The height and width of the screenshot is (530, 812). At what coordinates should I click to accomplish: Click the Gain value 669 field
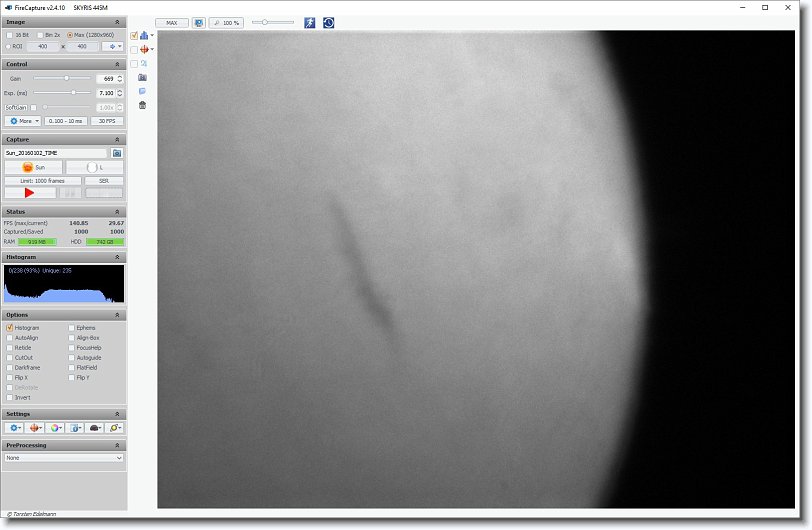tap(106, 79)
